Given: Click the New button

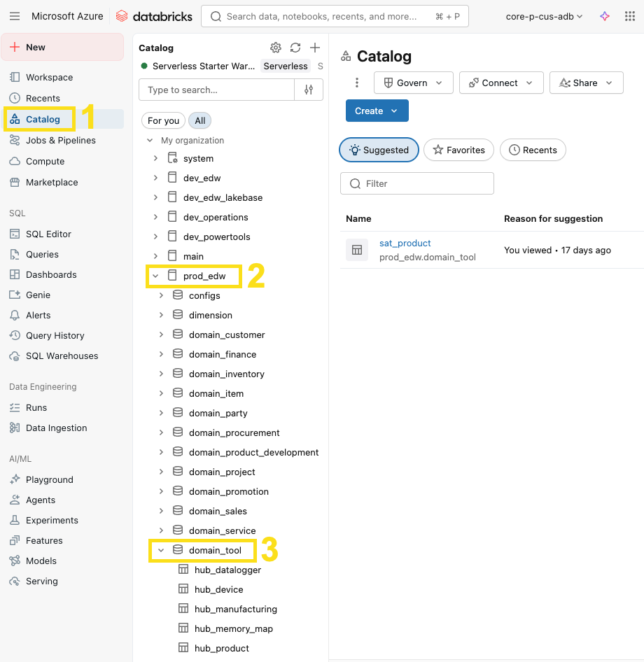Looking at the screenshot, I should pyautogui.click(x=62, y=47).
